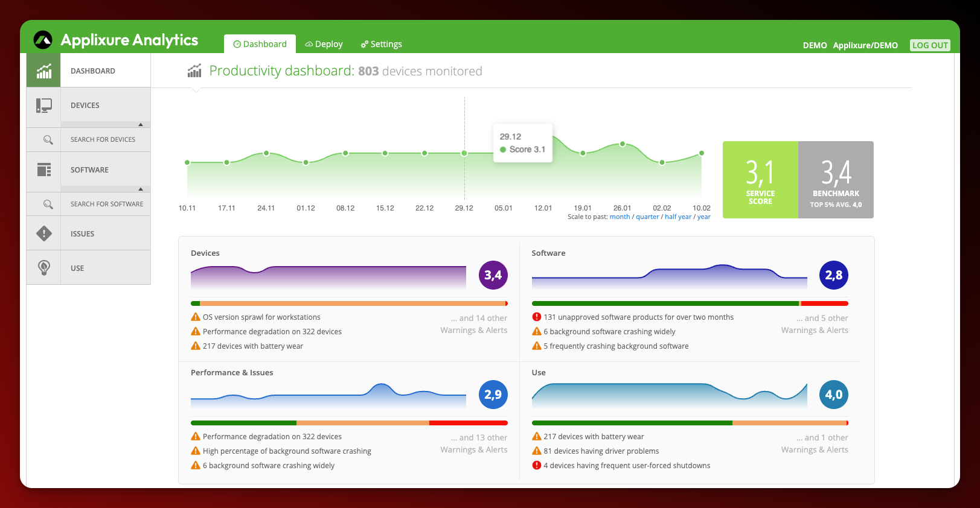Click warning icon beside 5 frequently crashing software
Screen dimensions: 980x508
pos(536,346)
